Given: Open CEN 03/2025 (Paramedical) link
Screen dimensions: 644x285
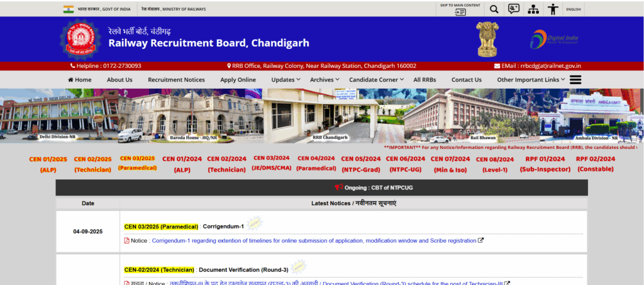Looking at the screenshot, I should pyautogui.click(x=138, y=163).
